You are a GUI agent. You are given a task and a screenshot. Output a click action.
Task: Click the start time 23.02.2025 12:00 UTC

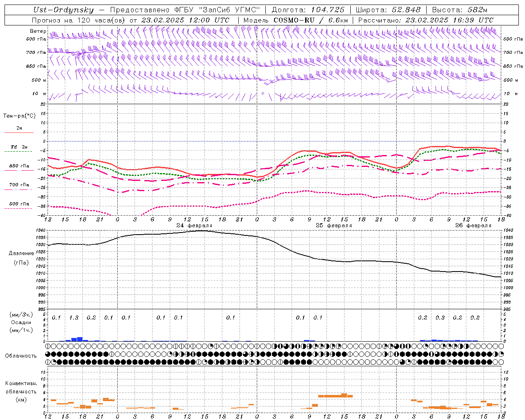point(185,20)
